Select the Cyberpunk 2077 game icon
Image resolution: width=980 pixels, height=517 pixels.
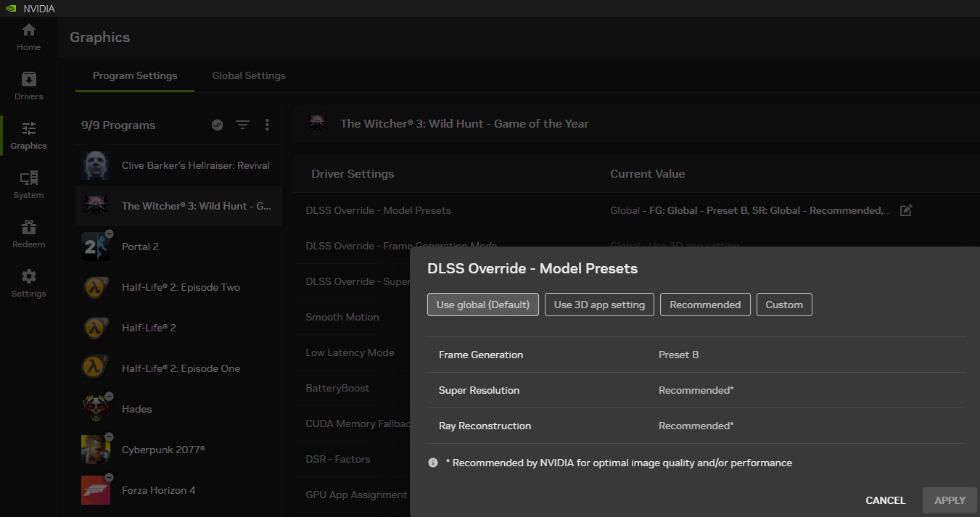[96, 450]
